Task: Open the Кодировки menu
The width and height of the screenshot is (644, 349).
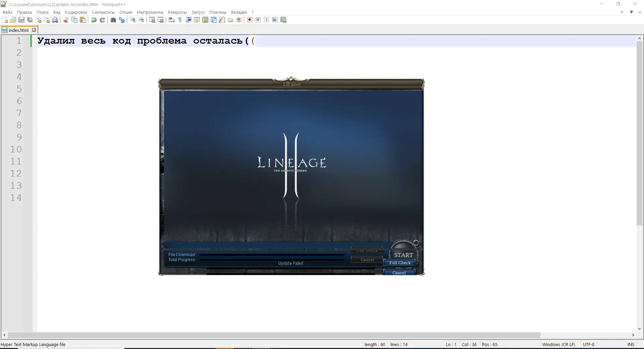Action: 76,12
